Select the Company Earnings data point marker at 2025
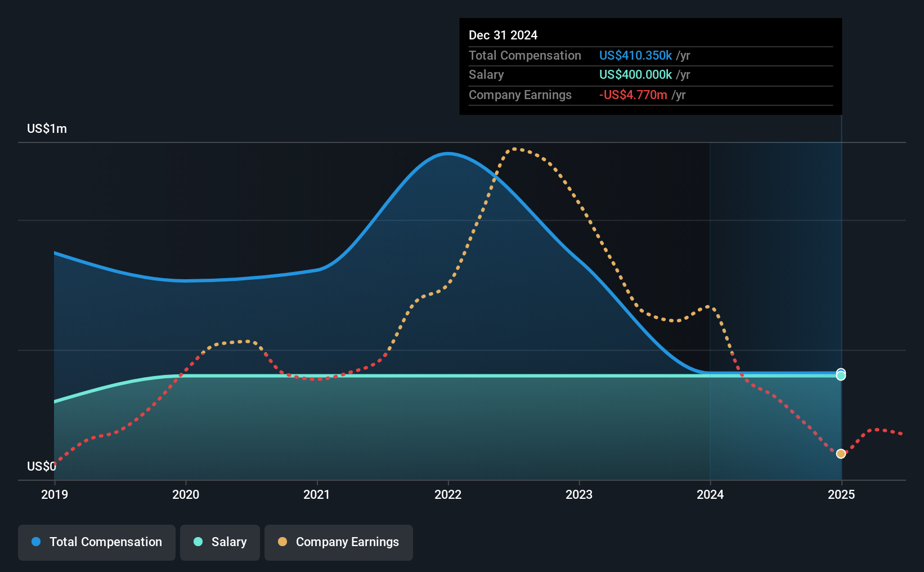The width and height of the screenshot is (924, 572). click(x=841, y=454)
